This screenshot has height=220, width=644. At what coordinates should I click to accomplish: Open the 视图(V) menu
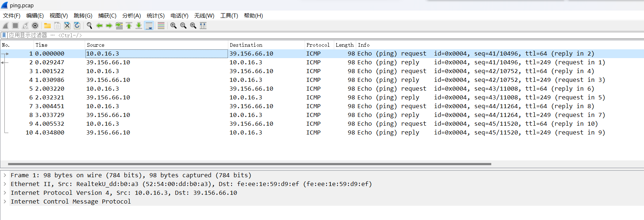tap(59, 15)
